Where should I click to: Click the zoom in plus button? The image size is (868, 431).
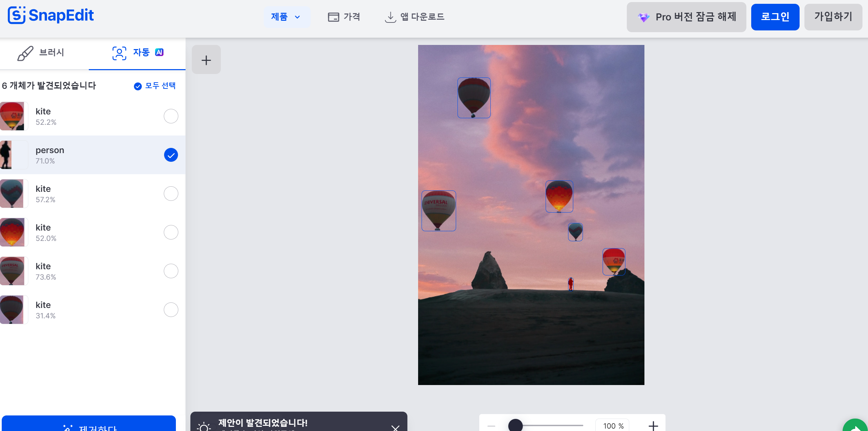tap(653, 426)
